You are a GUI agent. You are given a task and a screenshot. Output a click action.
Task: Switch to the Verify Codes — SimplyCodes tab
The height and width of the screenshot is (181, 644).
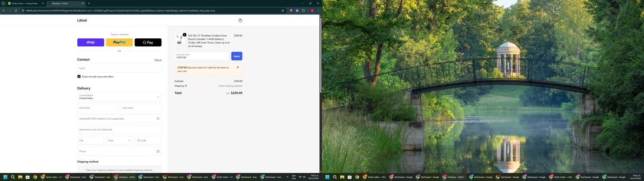pos(25,3)
